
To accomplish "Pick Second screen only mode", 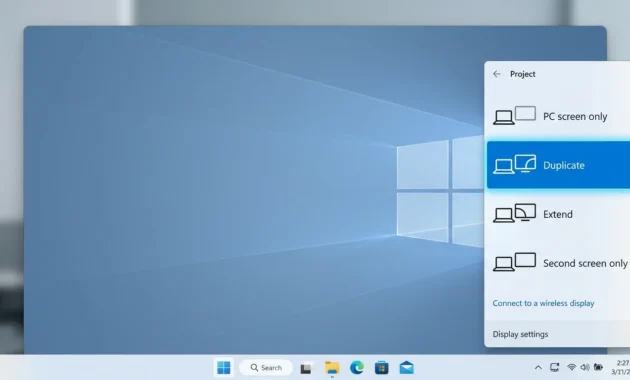I will click(558, 263).
